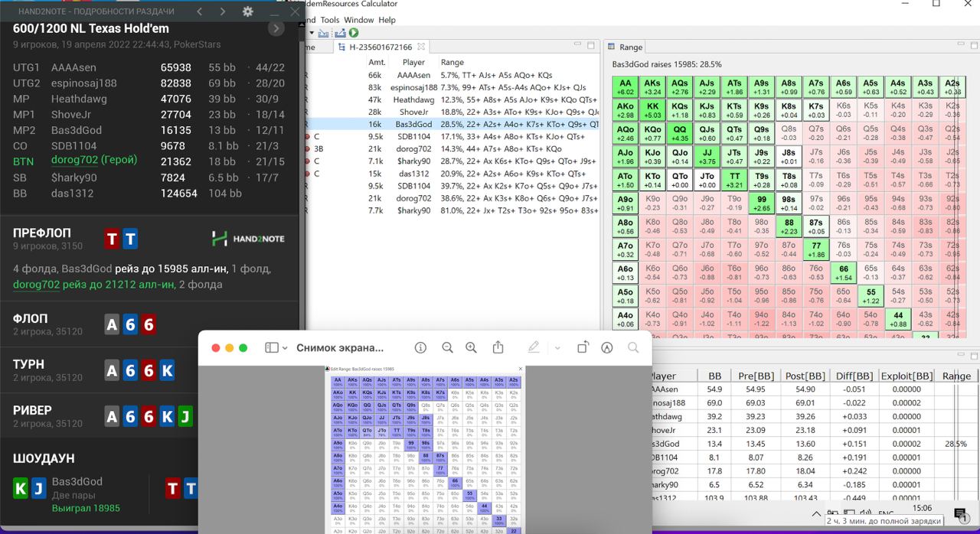
Task: Click KK cell in range grid
Action: (x=652, y=110)
